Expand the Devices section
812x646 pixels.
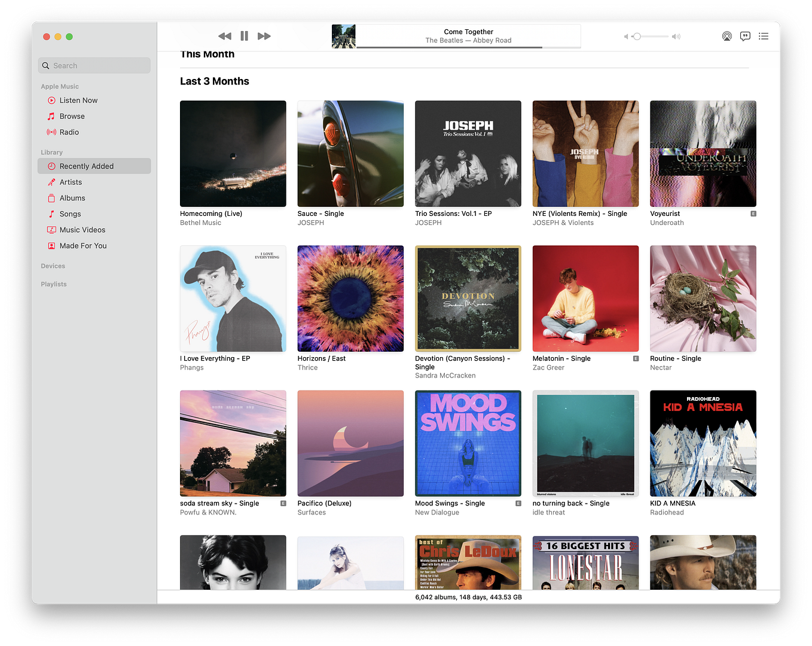[x=53, y=266]
